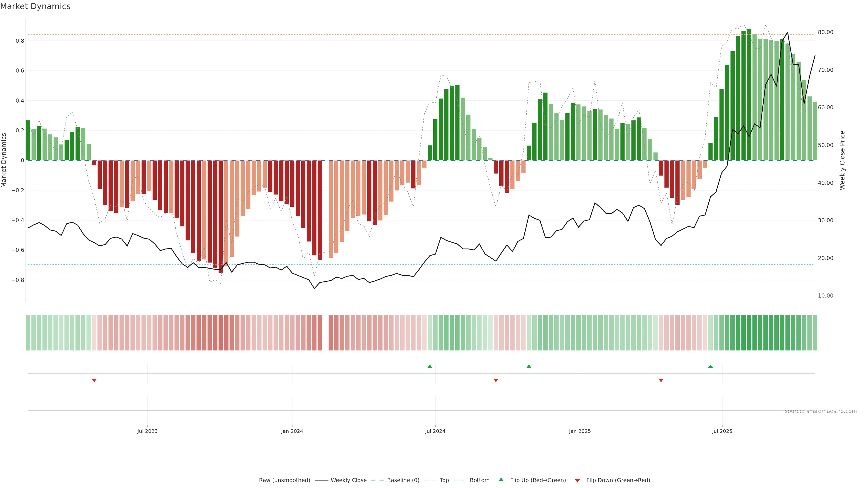Click the flip-up triangle just before Jul 2025
Viewport: 868px width, 488px height.
pyautogui.click(x=710, y=366)
